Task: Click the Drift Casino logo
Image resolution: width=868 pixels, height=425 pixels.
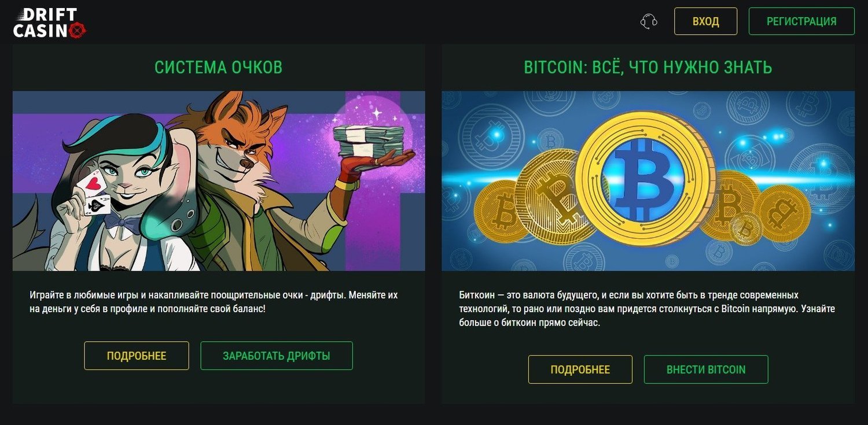Action: point(50,23)
